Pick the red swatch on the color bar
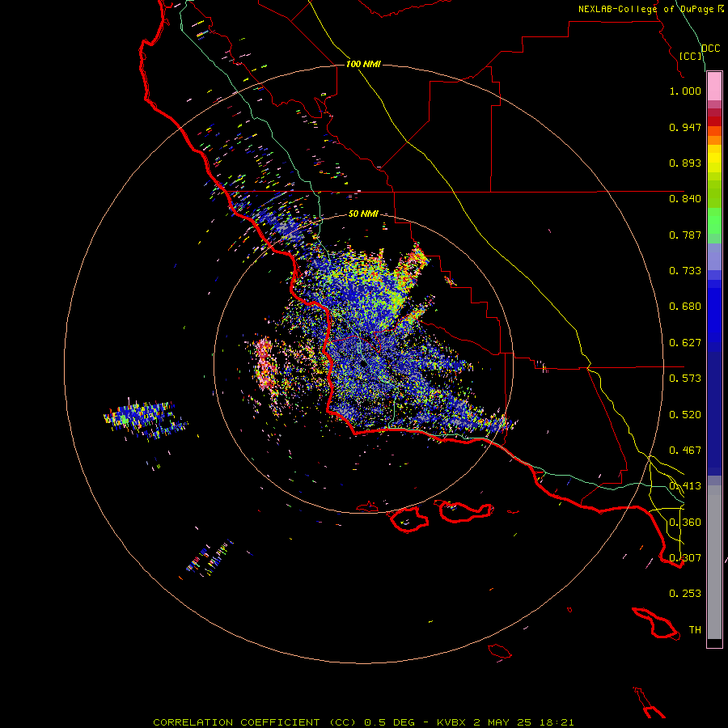 tap(714, 121)
